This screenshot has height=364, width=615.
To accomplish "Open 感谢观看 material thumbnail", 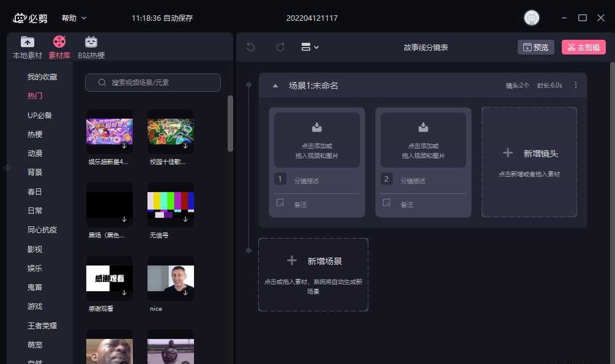I will [x=110, y=278].
